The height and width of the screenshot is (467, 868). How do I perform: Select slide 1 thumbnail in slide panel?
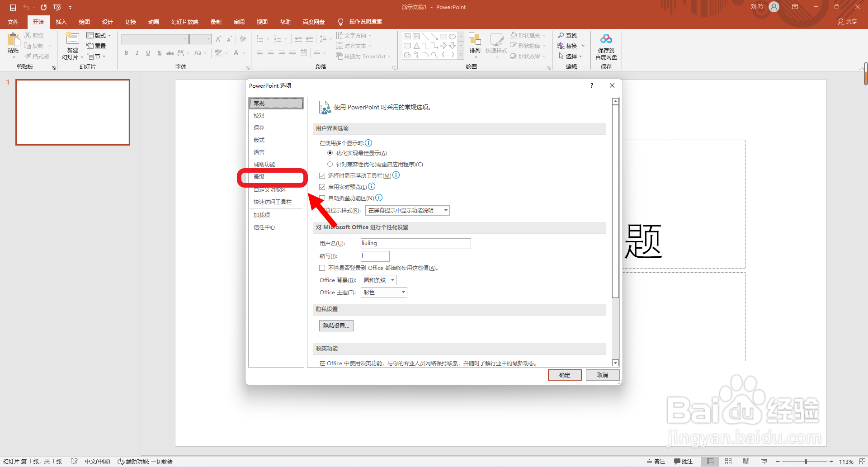click(73, 113)
